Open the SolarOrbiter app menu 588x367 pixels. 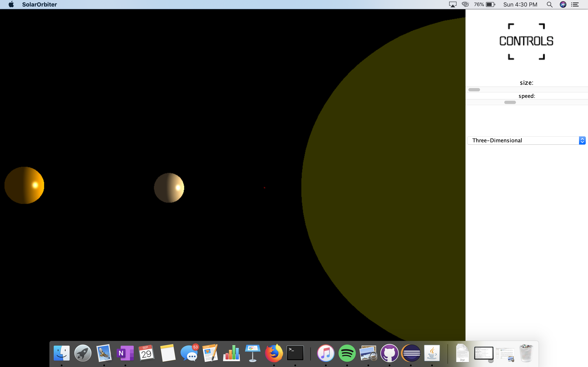pos(39,4)
